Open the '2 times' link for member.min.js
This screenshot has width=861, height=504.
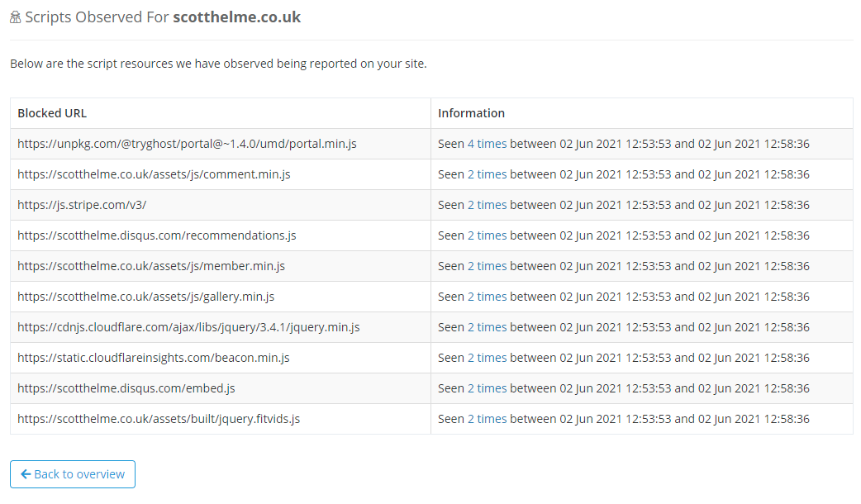pyautogui.click(x=487, y=266)
